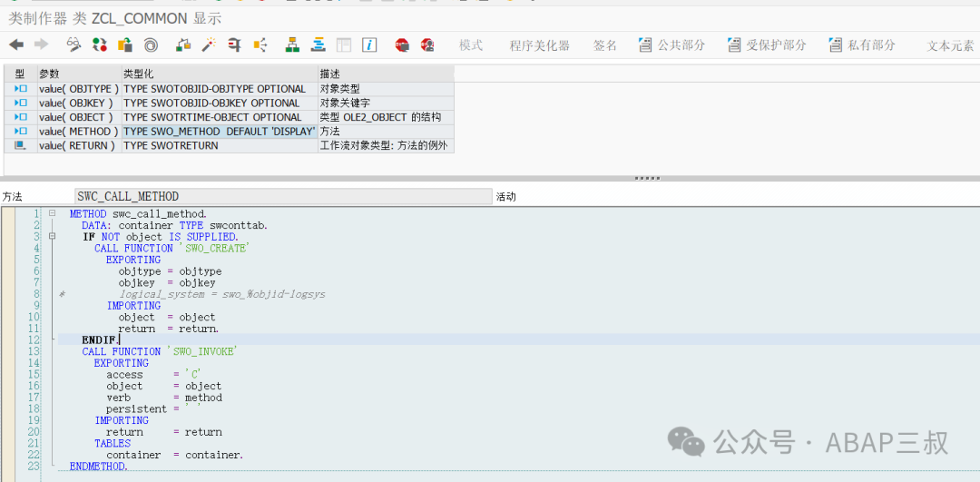The width and height of the screenshot is (980, 482).
Task: Select the value( OBJKEY ) parameter cell
Action: click(x=79, y=103)
